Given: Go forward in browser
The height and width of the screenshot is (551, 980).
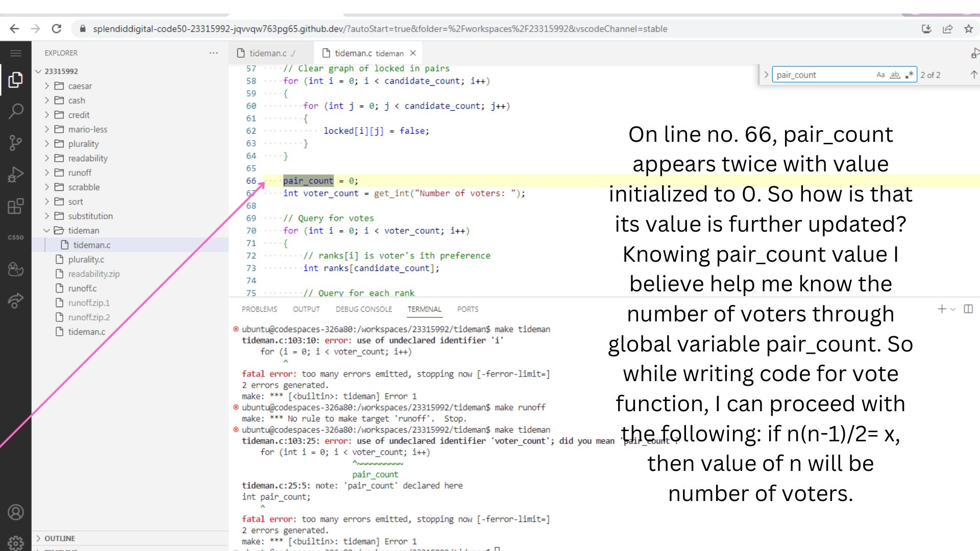Looking at the screenshot, I should (35, 29).
